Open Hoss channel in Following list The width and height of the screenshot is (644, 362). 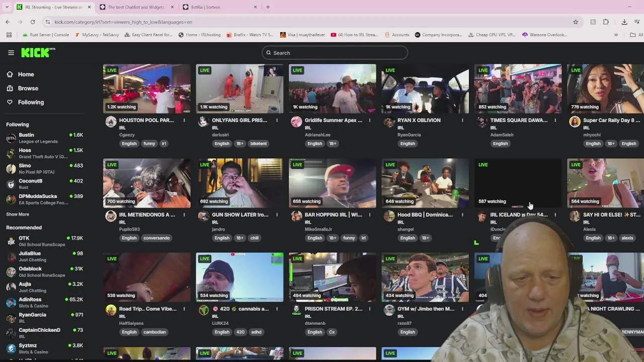44,153
